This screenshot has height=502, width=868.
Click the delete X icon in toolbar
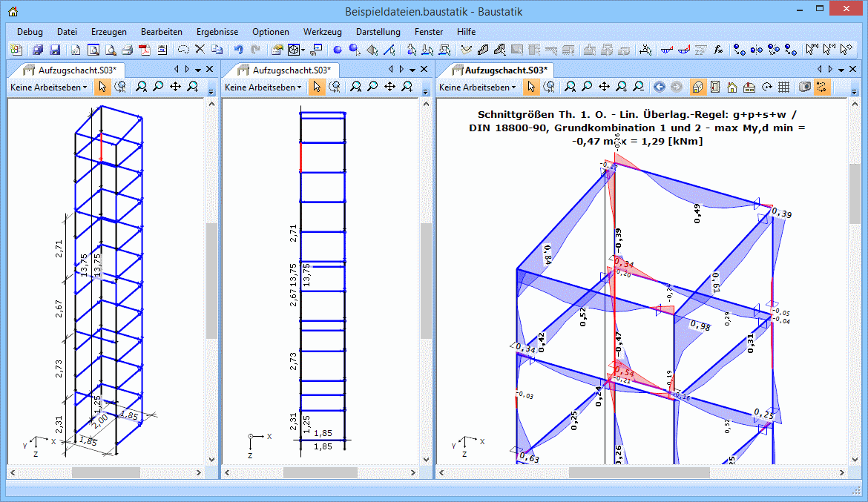click(200, 50)
